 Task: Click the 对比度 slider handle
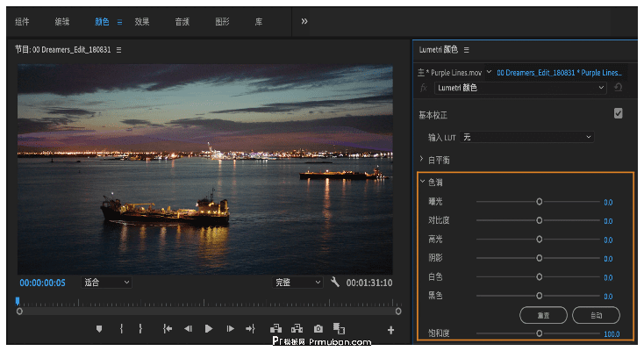(x=540, y=220)
